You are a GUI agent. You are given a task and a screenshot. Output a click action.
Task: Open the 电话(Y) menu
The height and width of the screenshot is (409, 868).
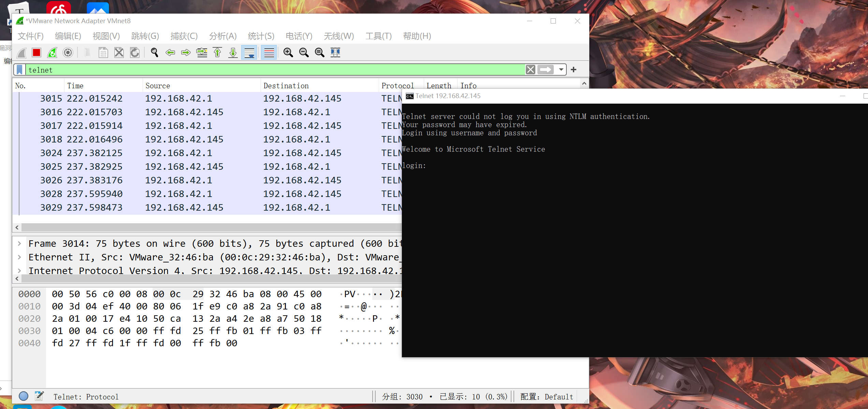(299, 36)
